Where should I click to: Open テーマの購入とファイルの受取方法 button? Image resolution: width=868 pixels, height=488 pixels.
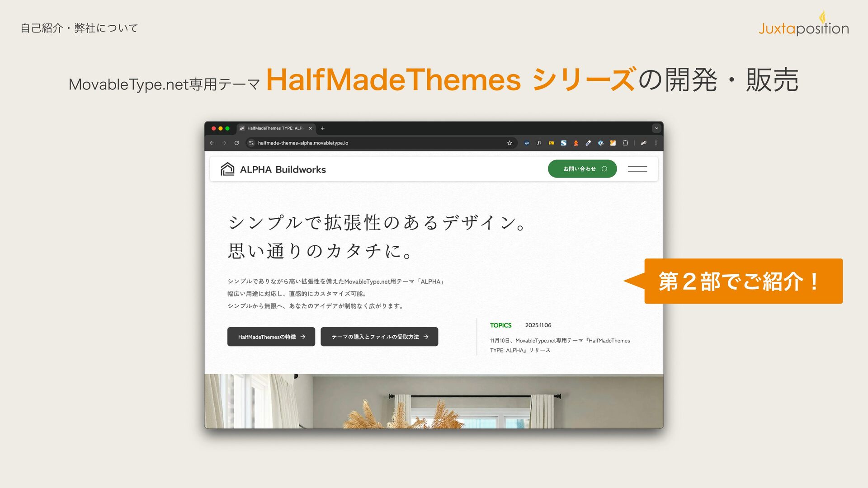[x=379, y=337]
